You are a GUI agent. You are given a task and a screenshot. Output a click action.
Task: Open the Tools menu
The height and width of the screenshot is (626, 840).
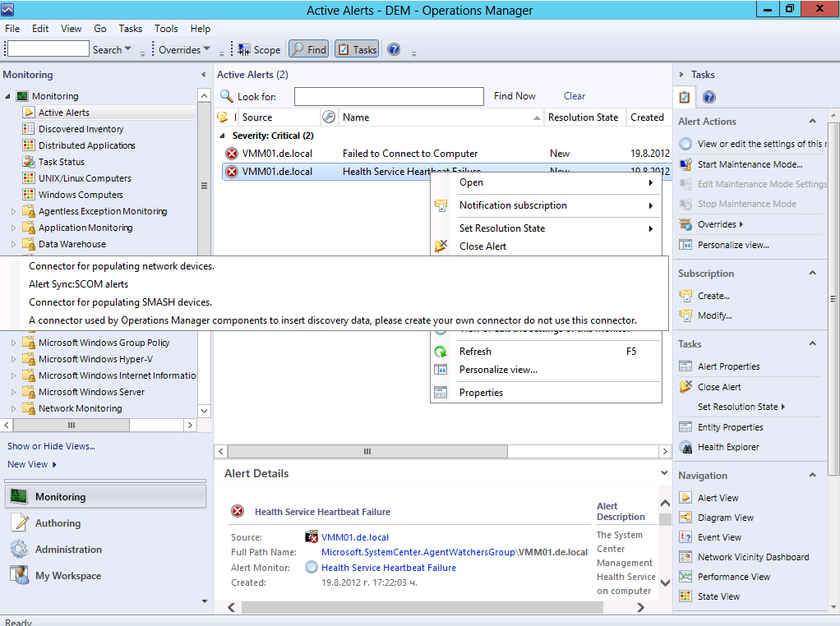[166, 29]
